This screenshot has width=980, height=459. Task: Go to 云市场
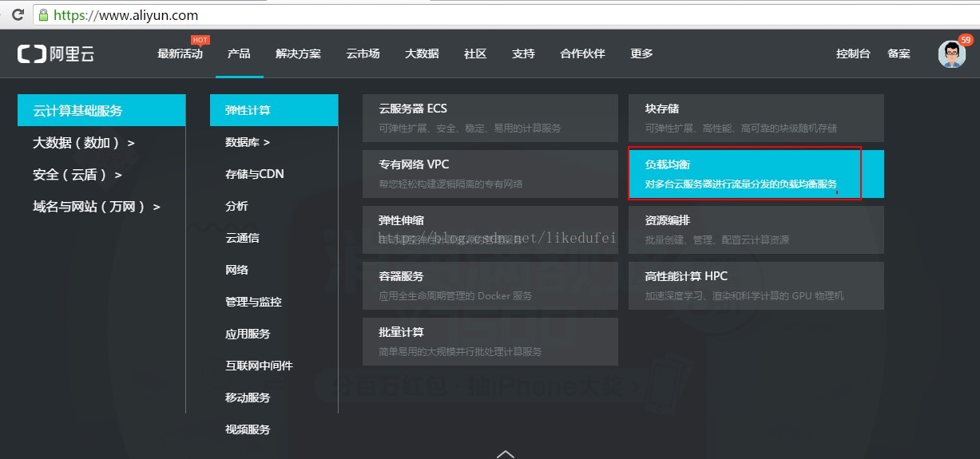point(363,53)
